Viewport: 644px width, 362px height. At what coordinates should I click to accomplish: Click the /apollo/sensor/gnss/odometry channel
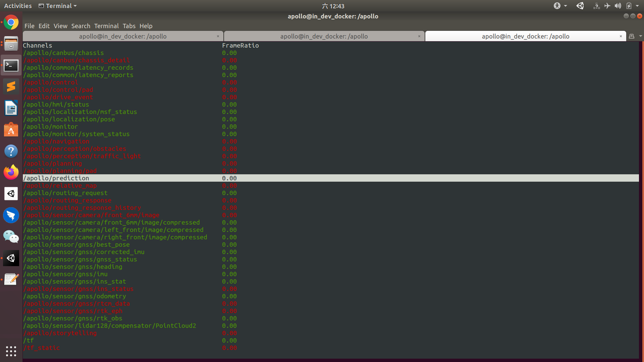click(74, 296)
